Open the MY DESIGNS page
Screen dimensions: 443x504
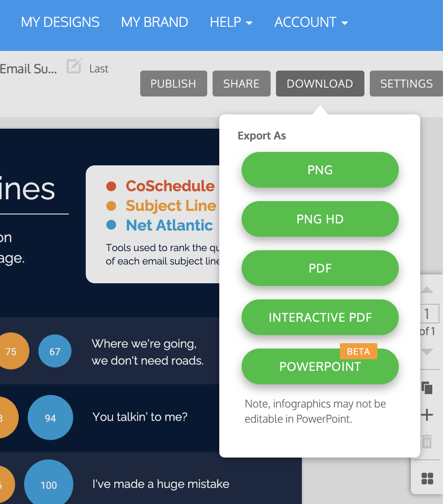coord(60,22)
